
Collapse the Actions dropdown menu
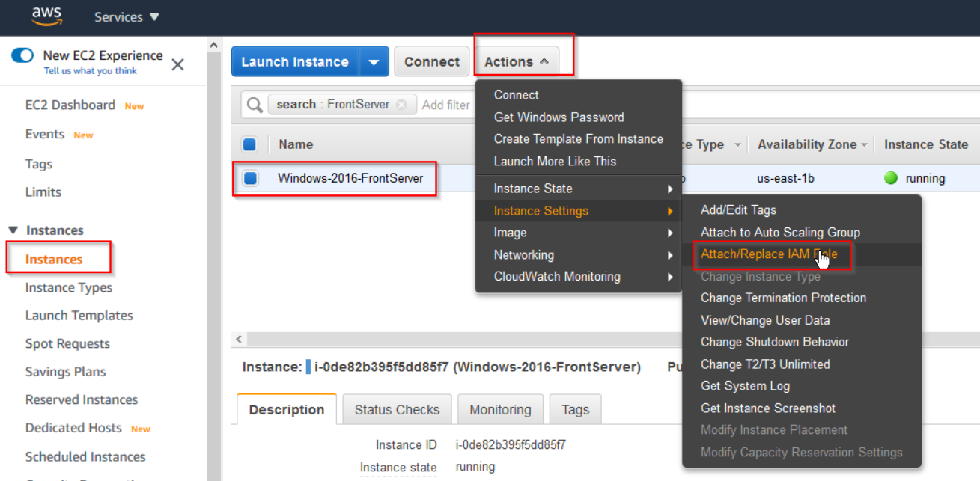(x=517, y=62)
